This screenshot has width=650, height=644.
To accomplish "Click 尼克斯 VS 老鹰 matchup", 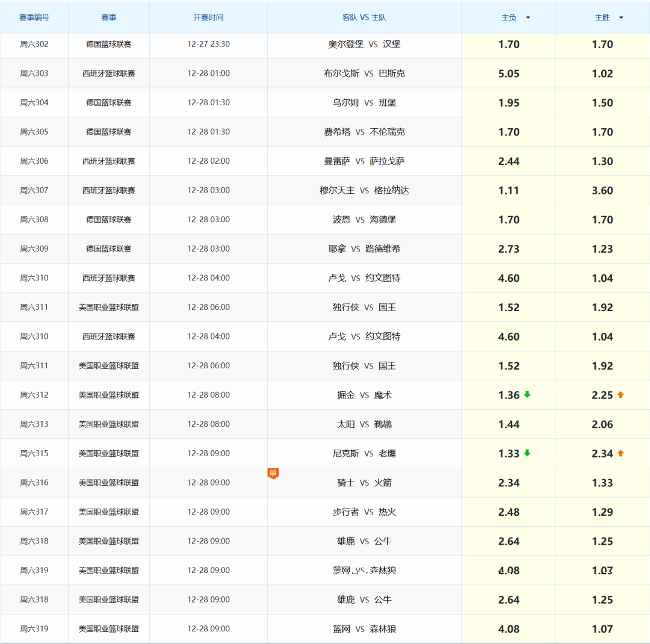I will click(x=364, y=454).
